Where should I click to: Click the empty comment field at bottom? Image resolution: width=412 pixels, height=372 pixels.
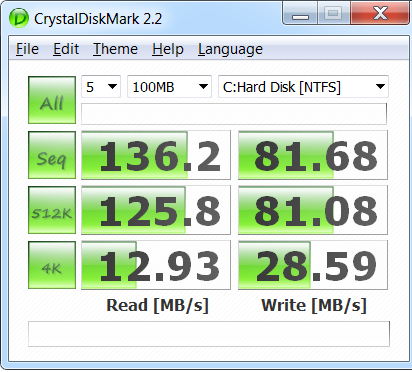[x=209, y=334]
